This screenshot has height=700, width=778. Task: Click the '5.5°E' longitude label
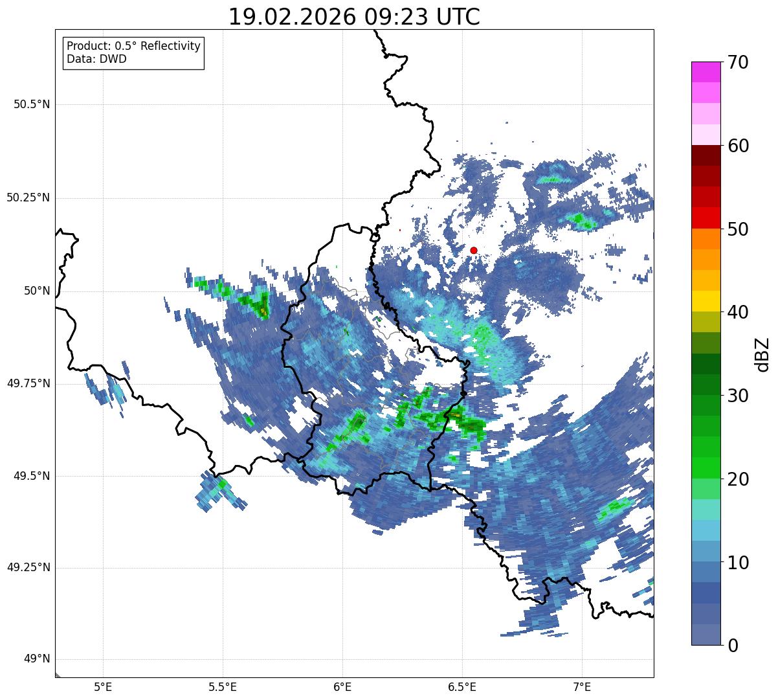point(223,687)
